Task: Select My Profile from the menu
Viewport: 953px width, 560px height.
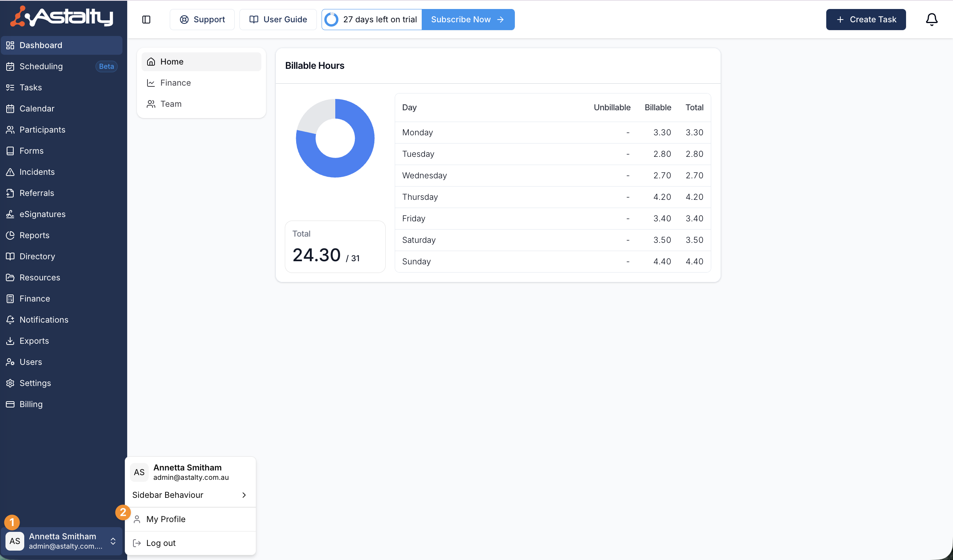Action: (x=166, y=519)
